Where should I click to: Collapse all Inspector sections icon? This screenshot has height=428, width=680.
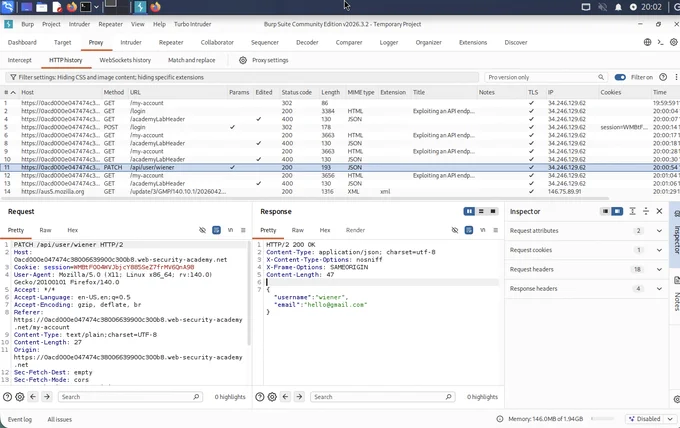coord(646,211)
